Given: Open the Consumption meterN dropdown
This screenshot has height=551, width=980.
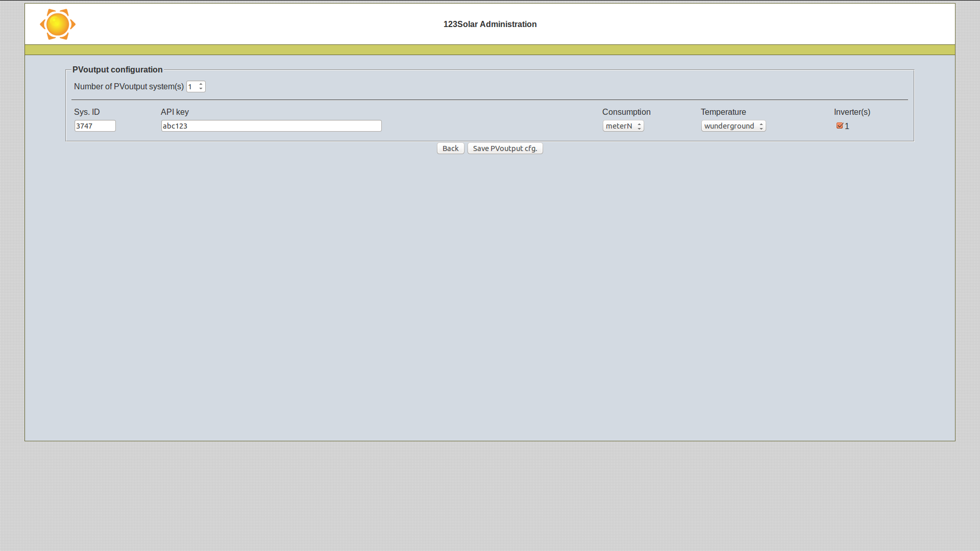Looking at the screenshot, I should tap(623, 126).
